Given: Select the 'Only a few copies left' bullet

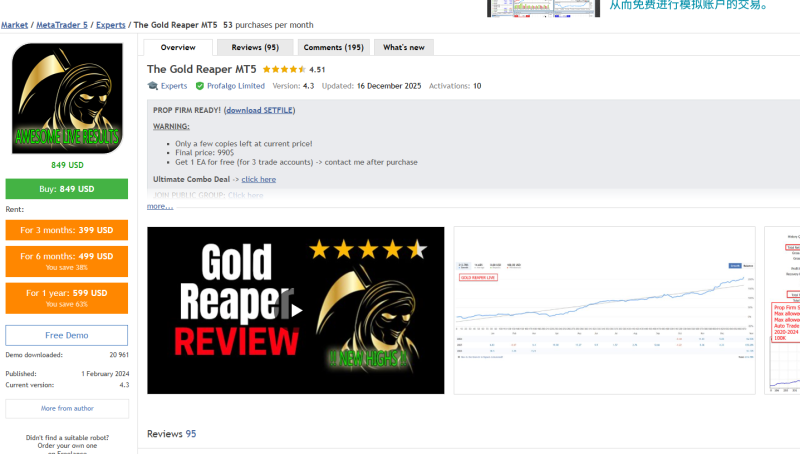Looking at the screenshot, I should [244, 144].
